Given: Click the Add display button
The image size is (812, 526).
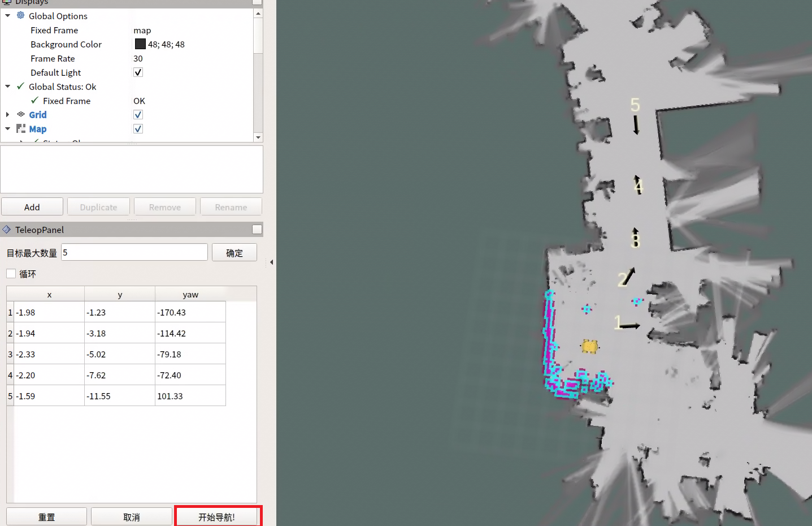Looking at the screenshot, I should 32,207.
